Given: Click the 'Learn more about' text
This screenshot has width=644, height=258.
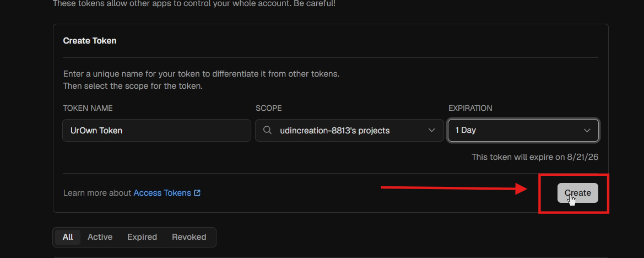Looking at the screenshot, I should coord(98,193).
